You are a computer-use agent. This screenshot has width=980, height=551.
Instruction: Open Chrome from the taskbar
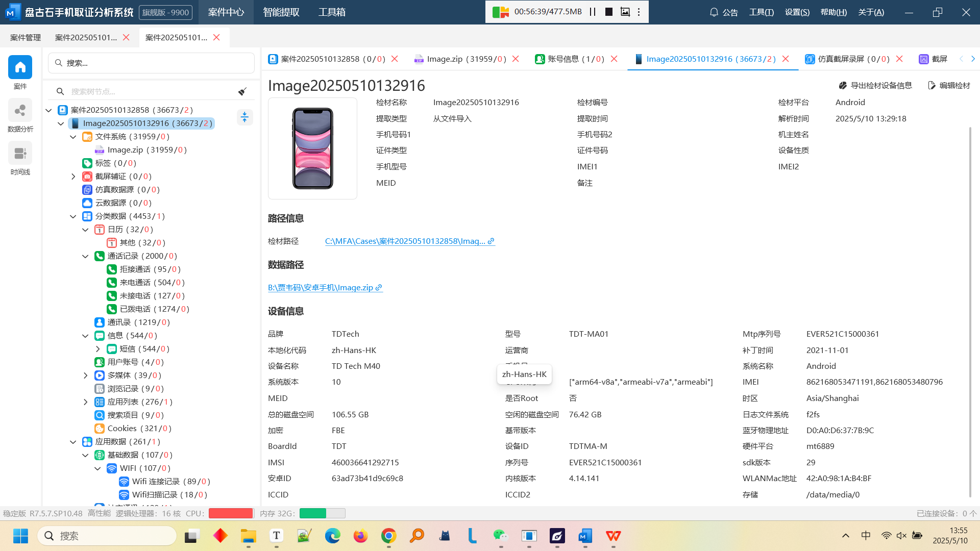point(388,536)
